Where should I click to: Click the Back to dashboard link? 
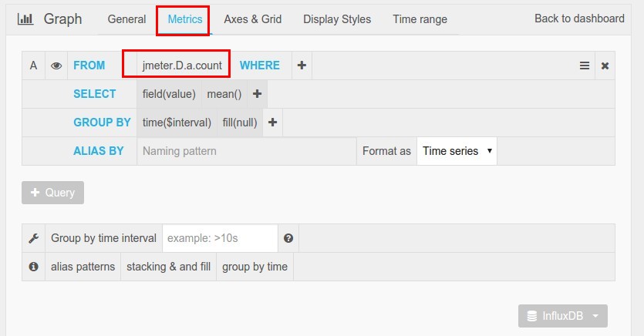[x=579, y=18]
